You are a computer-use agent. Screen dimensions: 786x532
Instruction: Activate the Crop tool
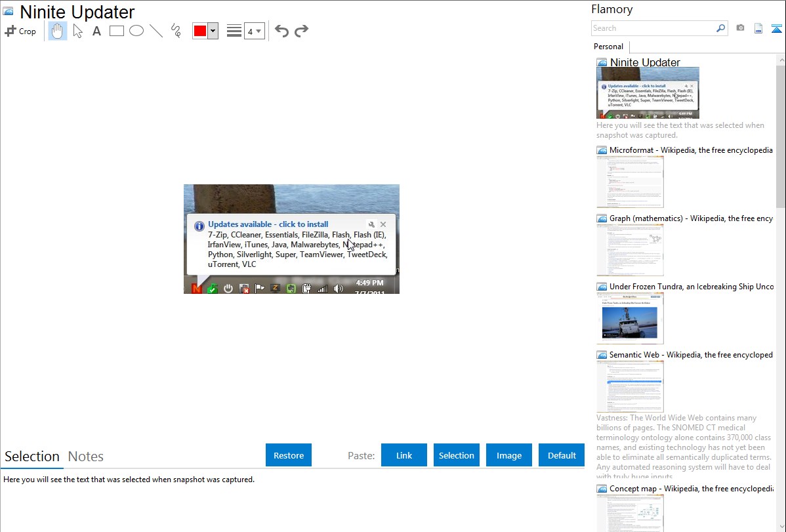click(20, 31)
